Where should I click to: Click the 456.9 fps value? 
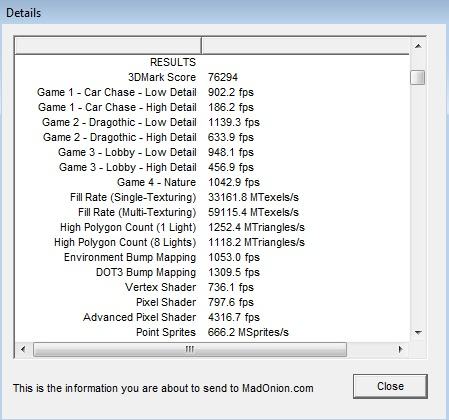coord(231,167)
